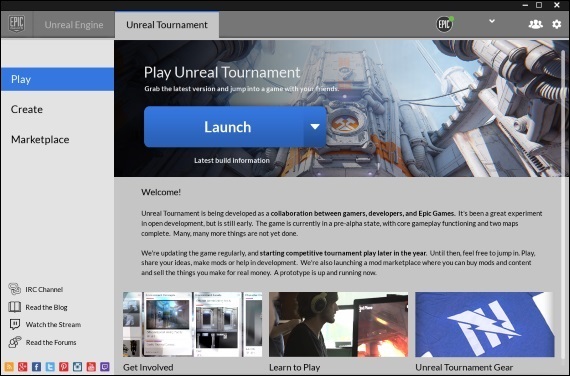This screenshot has width=570, height=376.
Task: Click the open book Blog icon
Action: coord(15,307)
